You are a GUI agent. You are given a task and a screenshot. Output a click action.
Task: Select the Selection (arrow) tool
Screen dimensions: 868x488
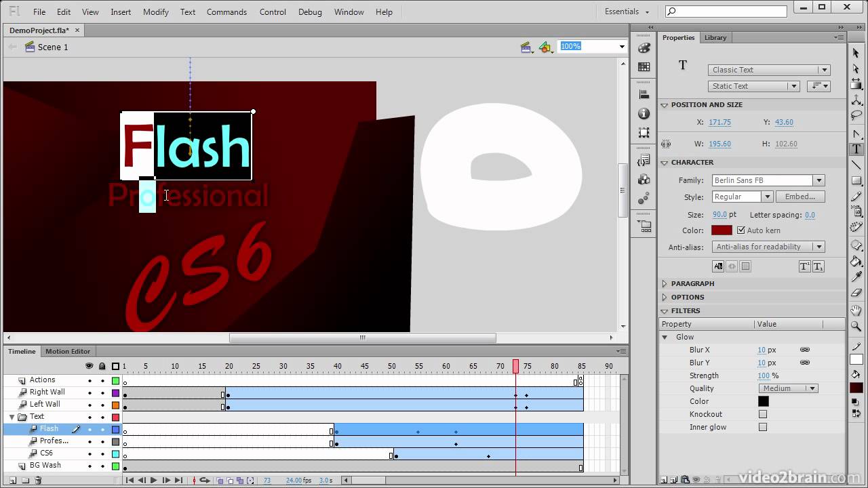(x=856, y=53)
